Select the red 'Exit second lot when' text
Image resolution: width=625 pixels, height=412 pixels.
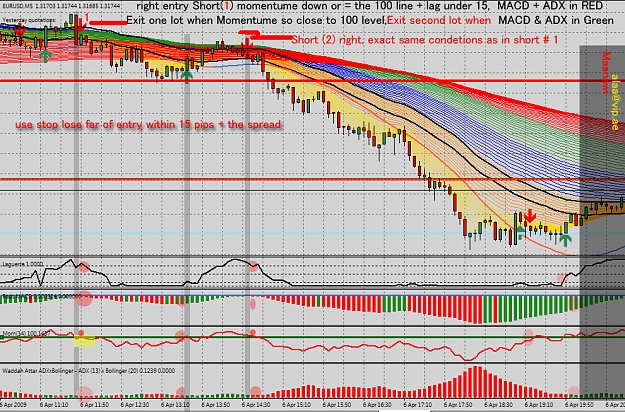(x=439, y=20)
